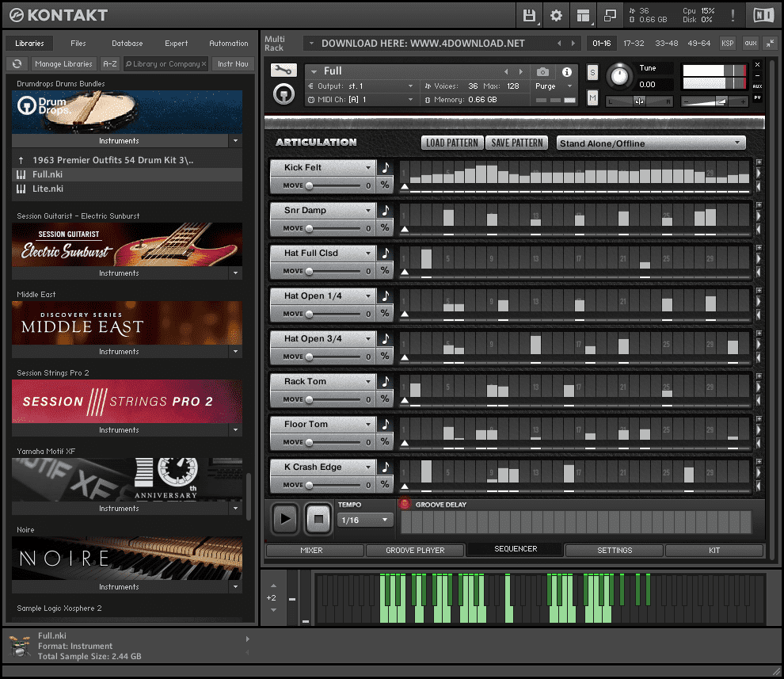Shift keyboard octave up arrow

(273, 586)
